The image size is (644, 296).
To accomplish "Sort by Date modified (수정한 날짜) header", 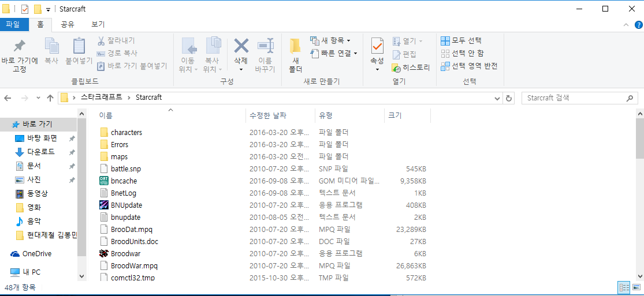I will click(280, 116).
